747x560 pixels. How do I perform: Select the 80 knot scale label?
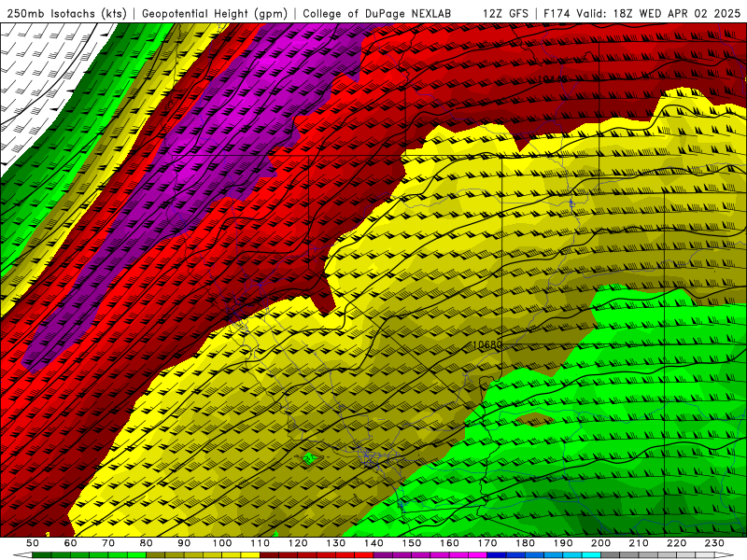[147, 543]
